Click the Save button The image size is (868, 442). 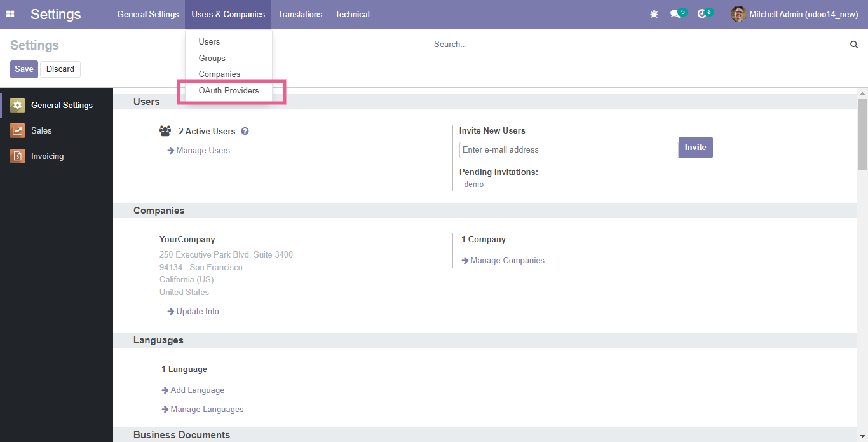click(x=24, y=69)
